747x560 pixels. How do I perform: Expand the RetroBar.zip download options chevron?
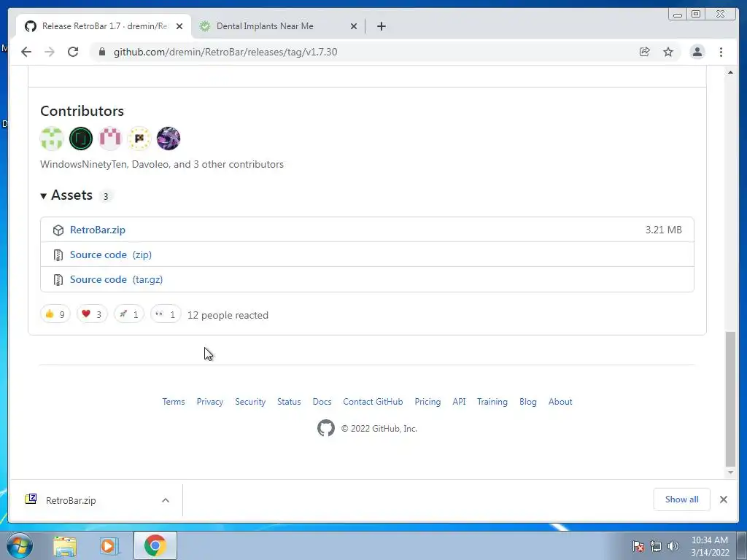(166, 500)
